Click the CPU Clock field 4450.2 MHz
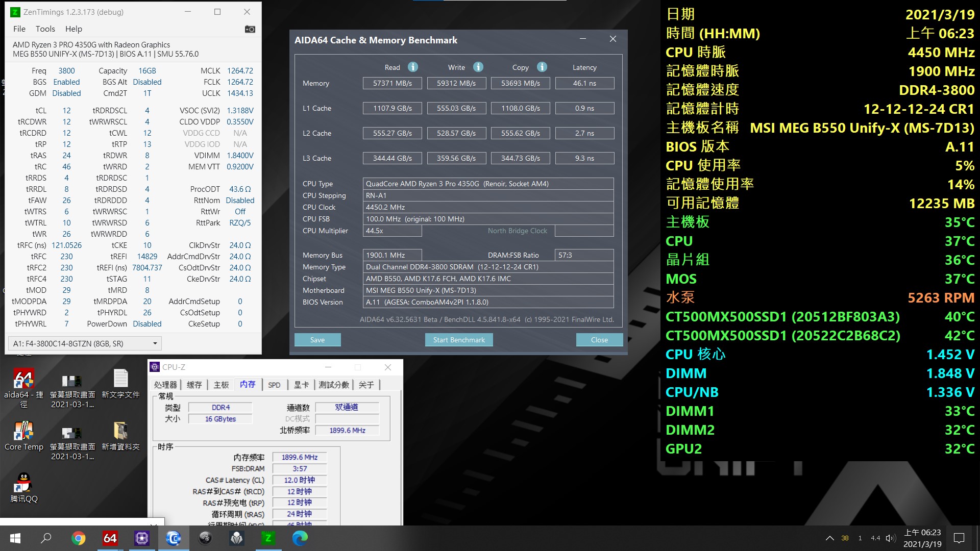Viewport: 980px width, 551px height. pos(488,207)
